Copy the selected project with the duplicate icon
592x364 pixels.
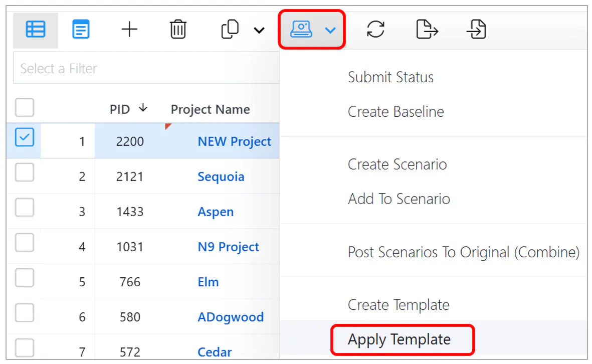[x=230, y=30]
